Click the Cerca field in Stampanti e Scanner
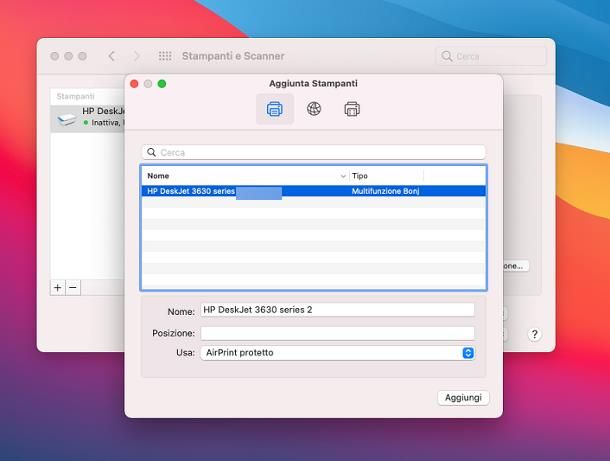 (491, 56)
